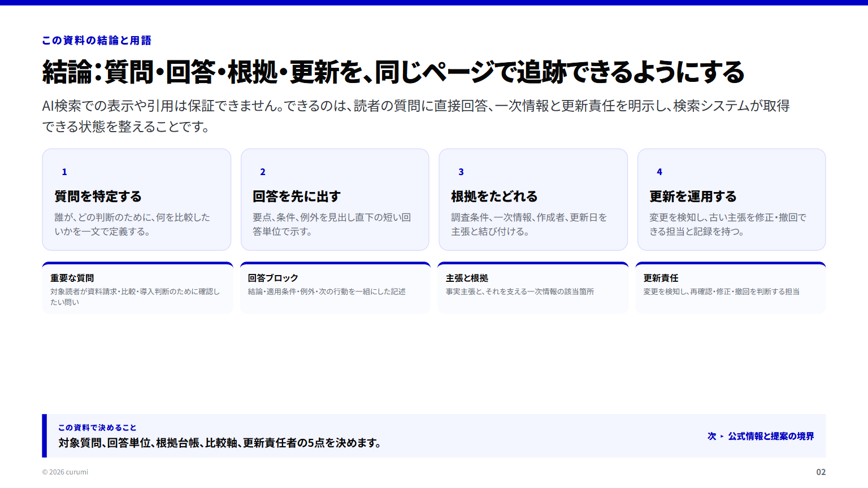Click description 「誰が、どの判断のために…」
The height and width of the screenshot is (488, 868).
132,224
